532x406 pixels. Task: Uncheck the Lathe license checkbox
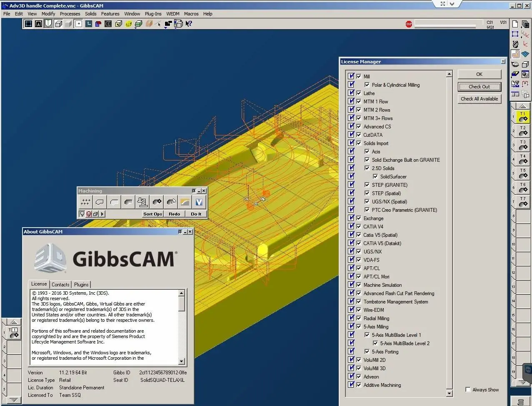point(359,93)
